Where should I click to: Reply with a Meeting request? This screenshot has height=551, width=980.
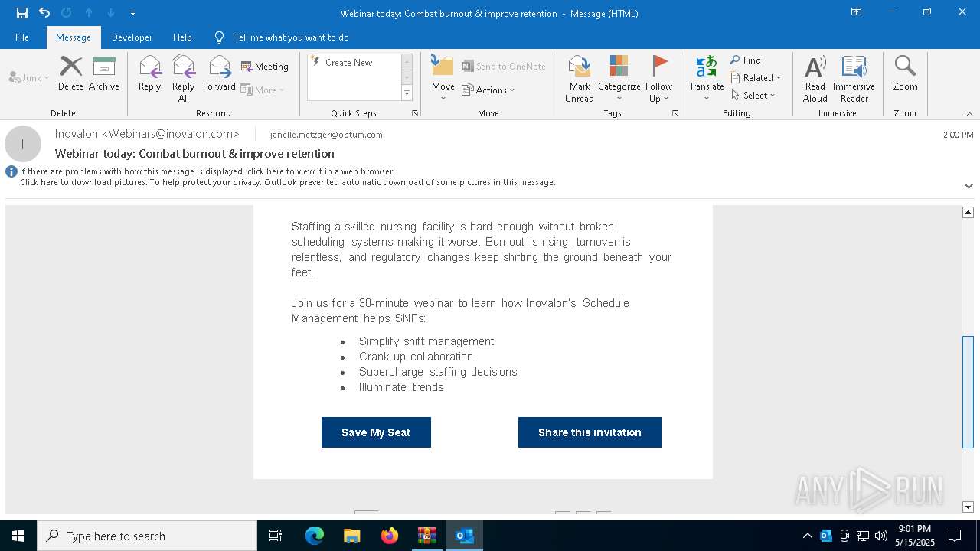point(265,67)
